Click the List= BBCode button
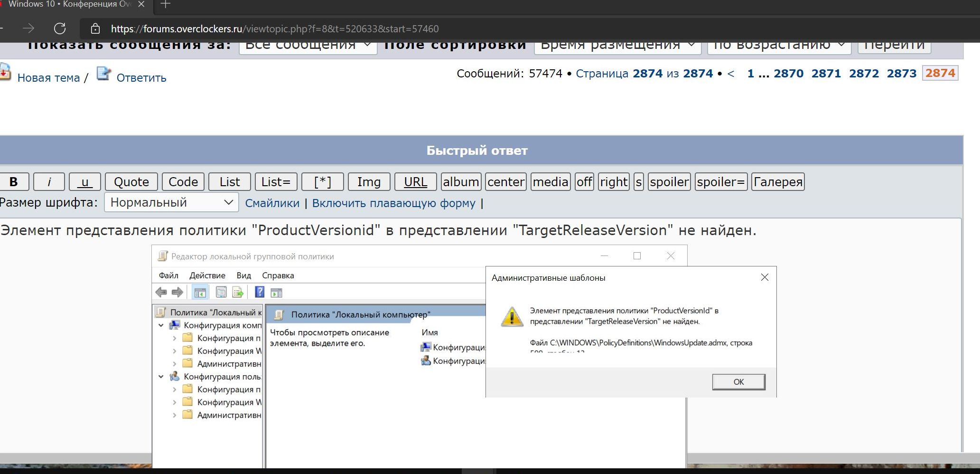The image size is (980, 474). (x=276, y=182)
